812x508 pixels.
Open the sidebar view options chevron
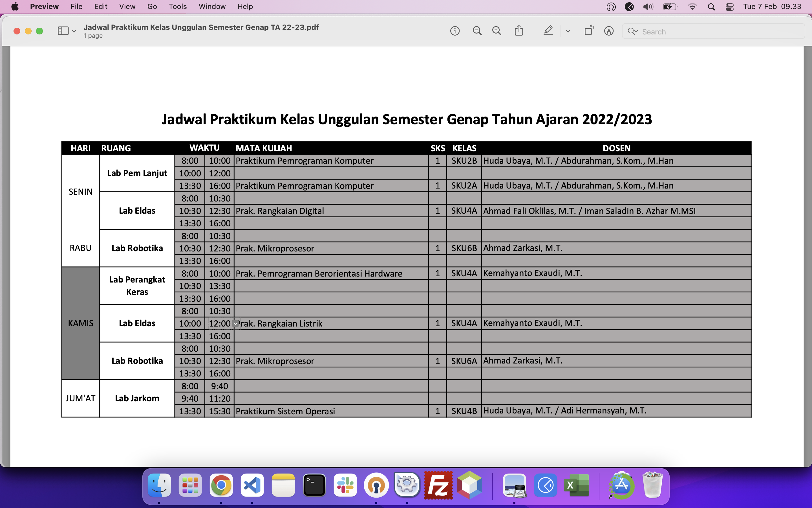click(x=74, y=31)
